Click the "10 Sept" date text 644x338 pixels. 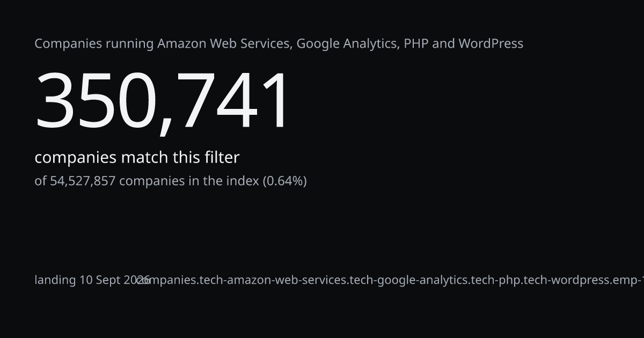click(x=100, y=280)
